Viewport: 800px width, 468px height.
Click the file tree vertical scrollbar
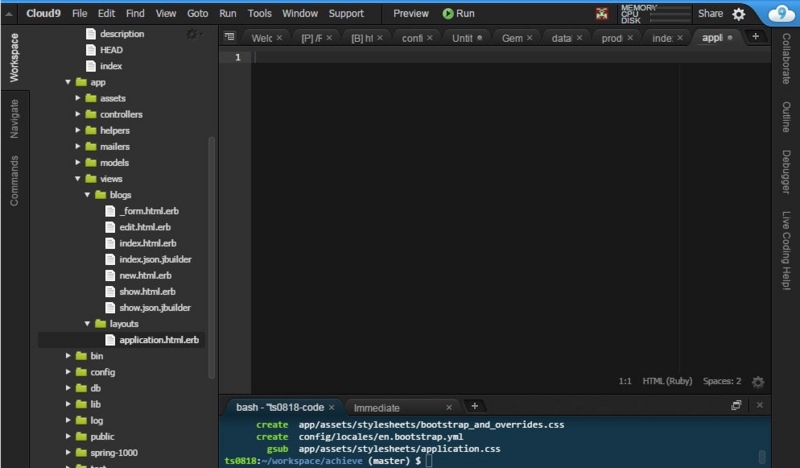click(x=211, y=258)
